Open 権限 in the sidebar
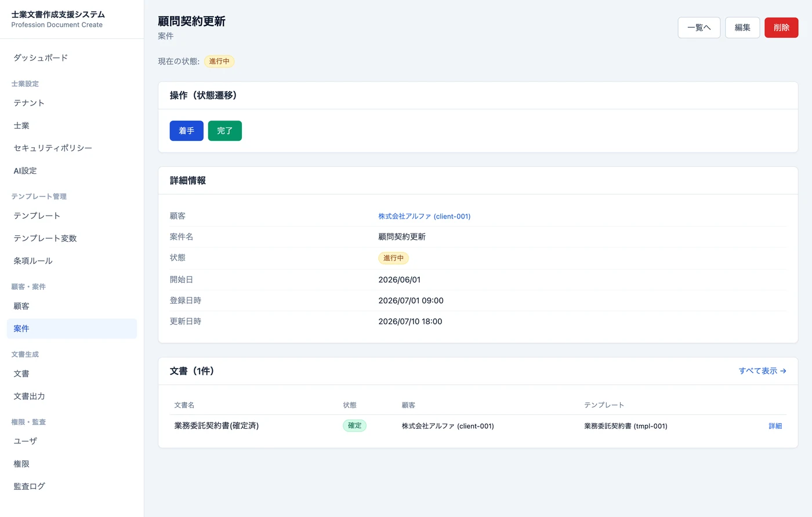 [x=72, y=464]
